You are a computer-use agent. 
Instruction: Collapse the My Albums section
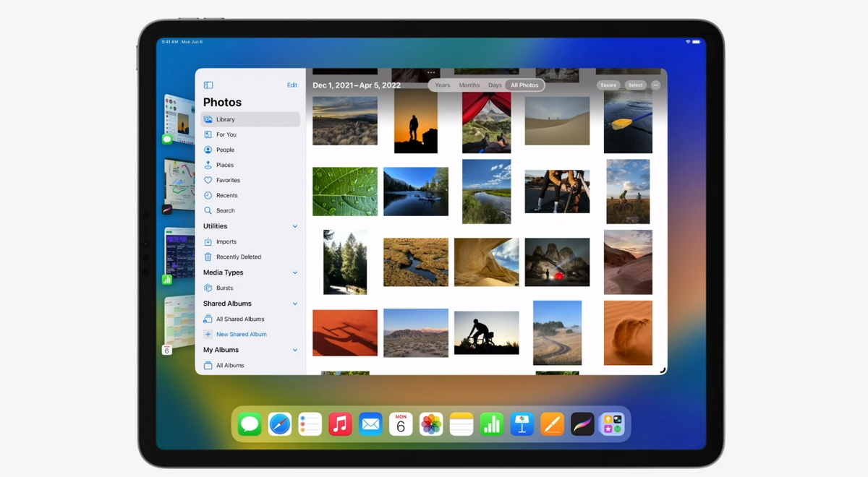[x=295, y=350]
